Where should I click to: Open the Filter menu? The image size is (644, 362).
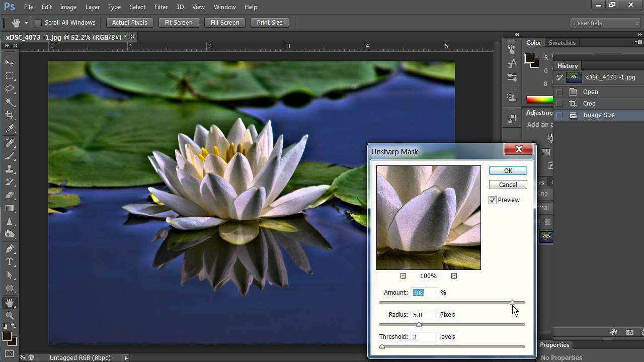[161, 7]
